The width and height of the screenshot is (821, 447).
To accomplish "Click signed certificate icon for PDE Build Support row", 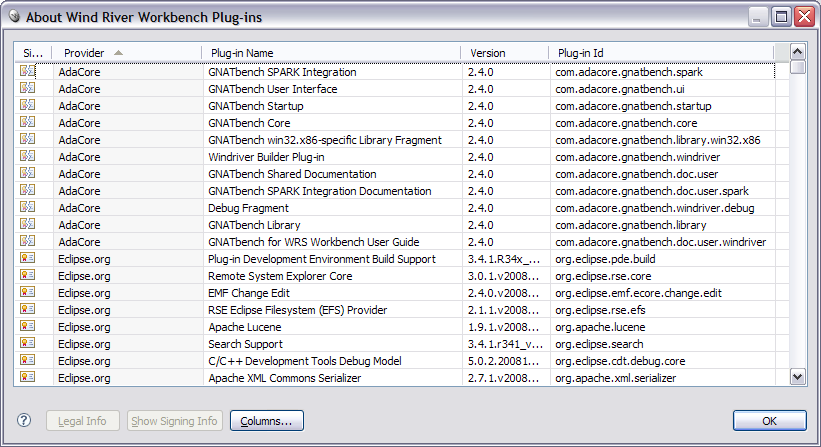I will click(x=28, y=258).
